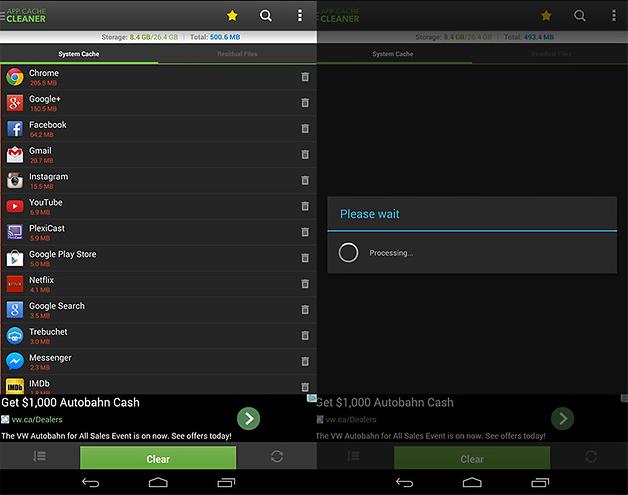Tap the refresh icon beside Clear
This screenshot has height=495, width=628.
point(277,456)
